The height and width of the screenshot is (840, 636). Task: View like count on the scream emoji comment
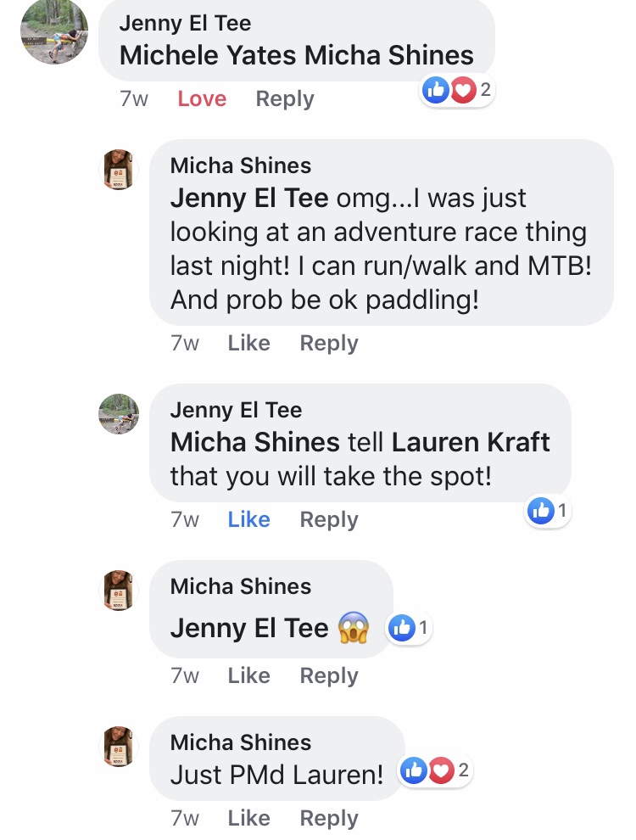(x=409, y=628)
